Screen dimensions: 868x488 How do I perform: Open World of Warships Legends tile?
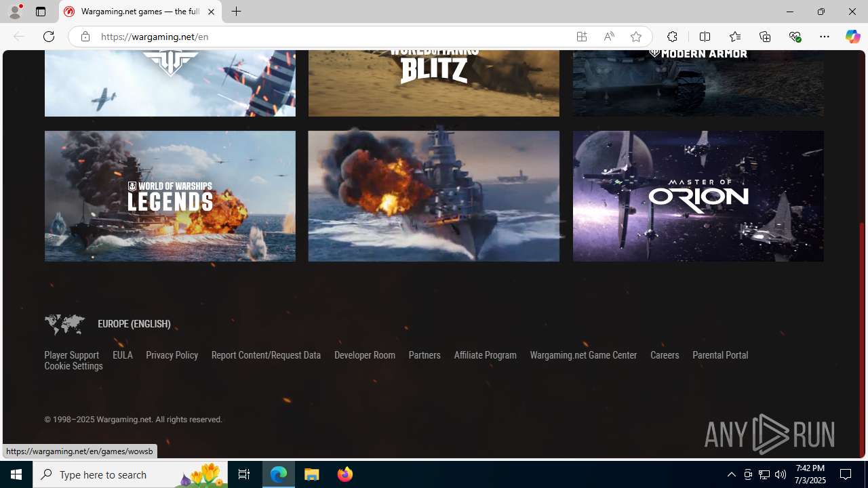[170, 196]
